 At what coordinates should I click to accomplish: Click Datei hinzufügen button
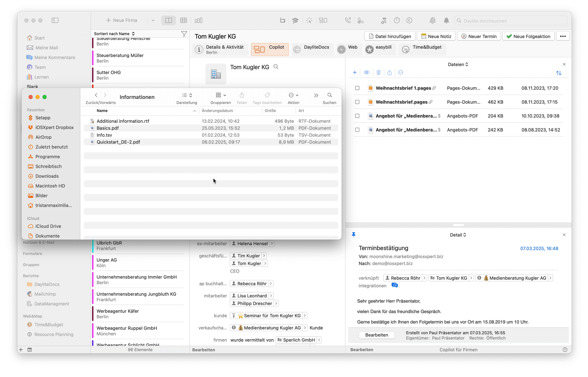point(390,36)
